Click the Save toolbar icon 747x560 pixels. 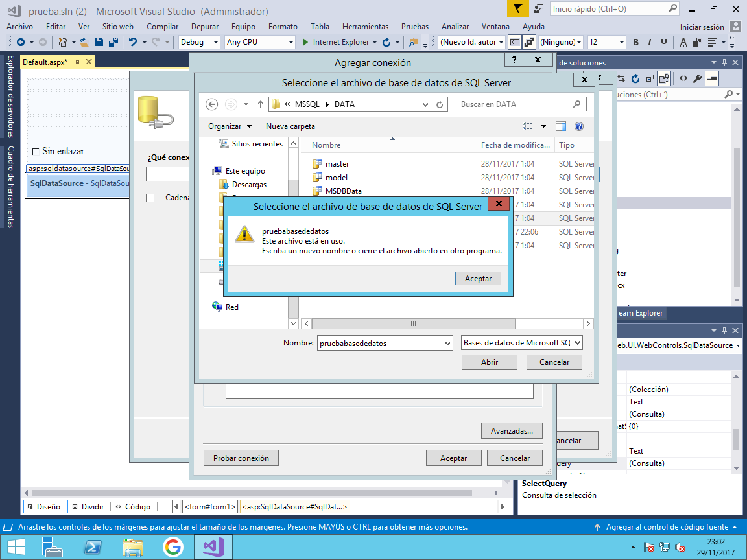[99, 42]
